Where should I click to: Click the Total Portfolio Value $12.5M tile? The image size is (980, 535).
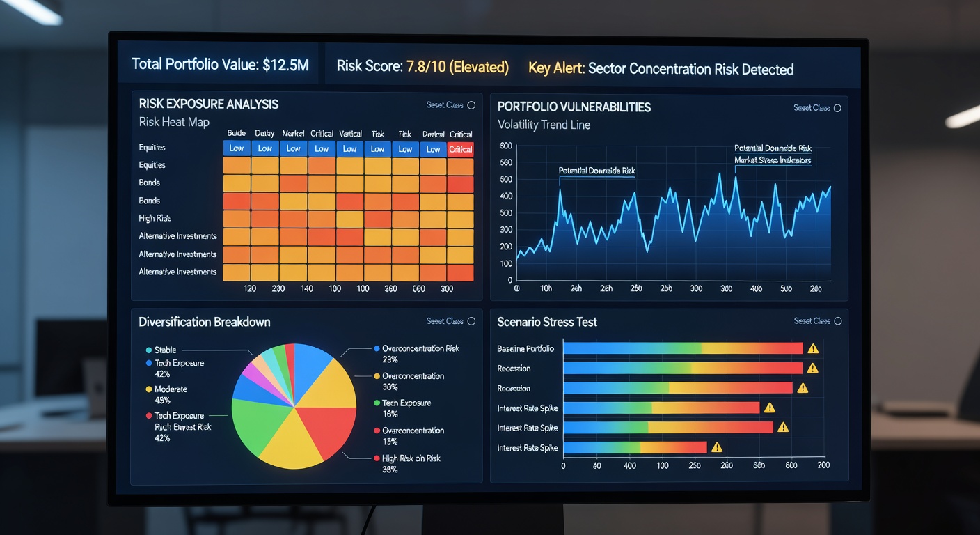[220, 65]
